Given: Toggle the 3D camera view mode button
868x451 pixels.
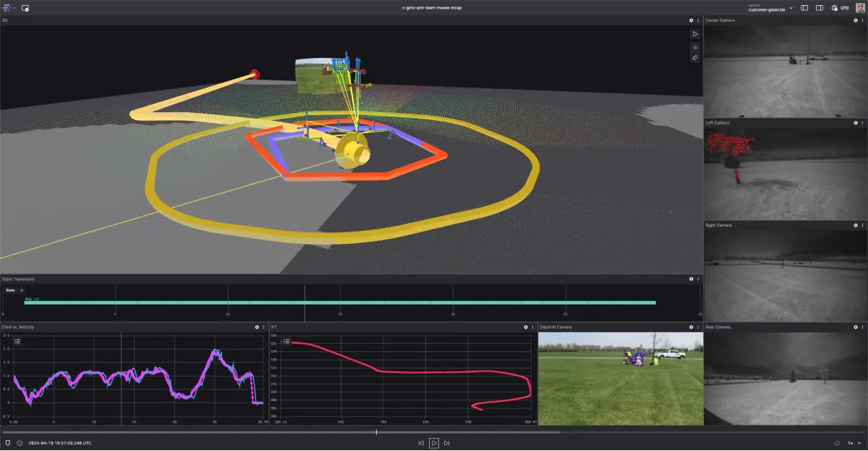Looking at the screenshot, I should tap(695, 46).
